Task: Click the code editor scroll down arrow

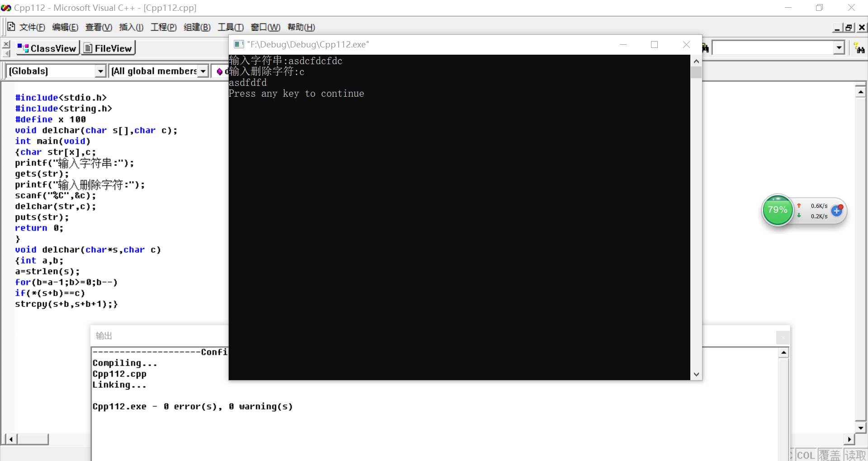Action: tap(861, 428)
